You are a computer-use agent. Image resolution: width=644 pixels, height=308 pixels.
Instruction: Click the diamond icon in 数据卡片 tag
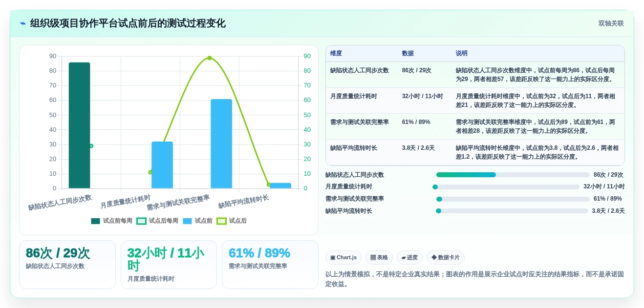(x=434, y=257)
